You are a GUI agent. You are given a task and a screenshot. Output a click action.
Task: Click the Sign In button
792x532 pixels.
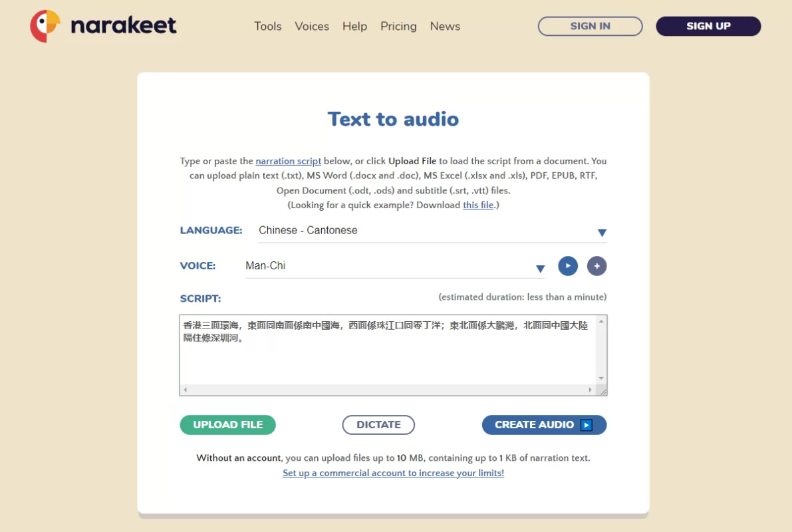click(x=590, y=27)
